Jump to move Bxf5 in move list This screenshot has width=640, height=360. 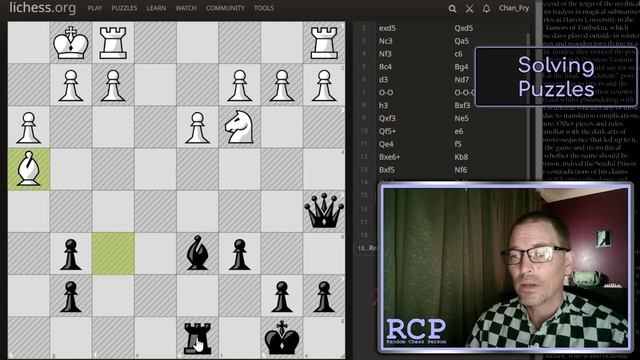387,170
